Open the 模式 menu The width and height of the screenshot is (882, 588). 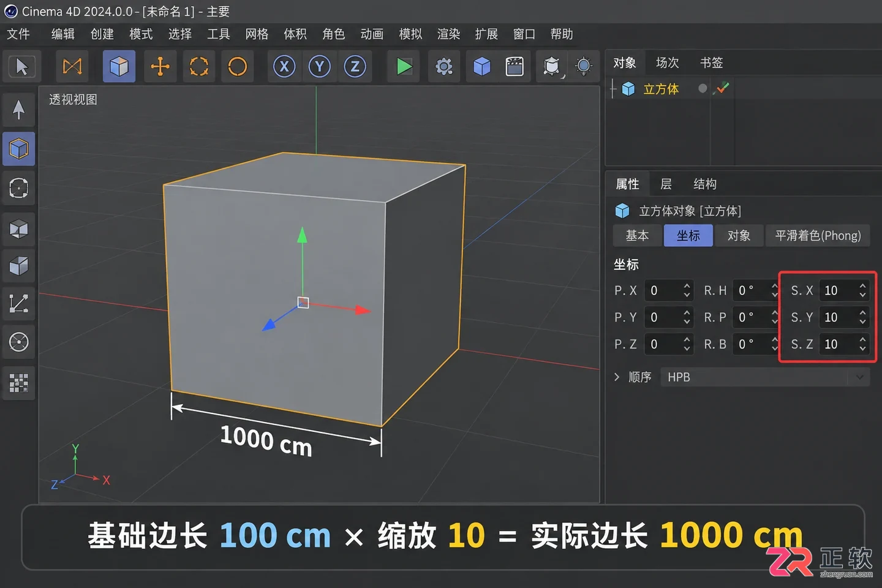[141, 34]
